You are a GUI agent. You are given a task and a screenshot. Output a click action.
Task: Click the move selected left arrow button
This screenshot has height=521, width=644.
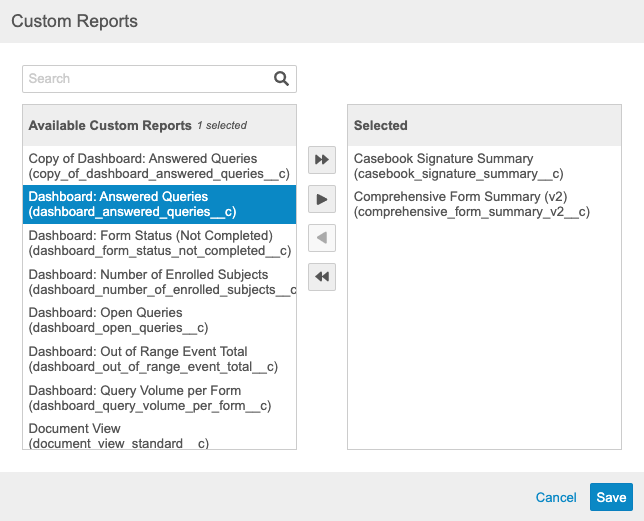(322, 238)
